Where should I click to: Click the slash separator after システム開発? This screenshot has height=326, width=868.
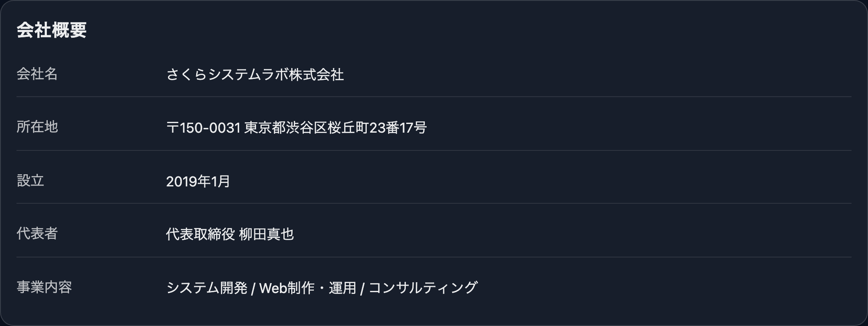(253, 288)
